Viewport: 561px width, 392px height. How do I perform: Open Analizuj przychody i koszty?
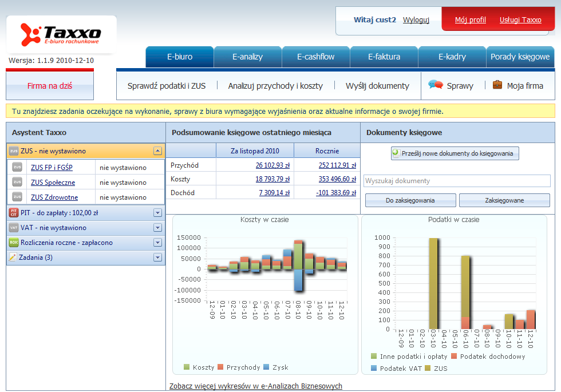coord(275,86)
